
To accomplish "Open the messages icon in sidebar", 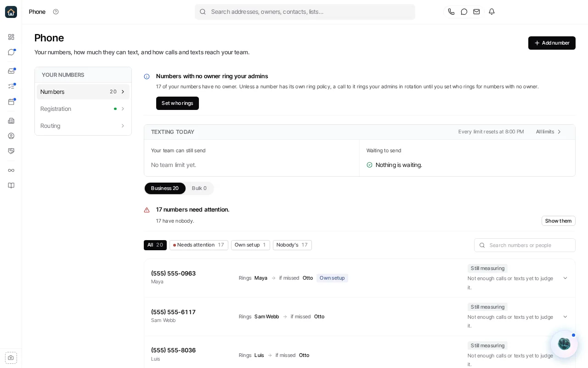I will (11, 52).
